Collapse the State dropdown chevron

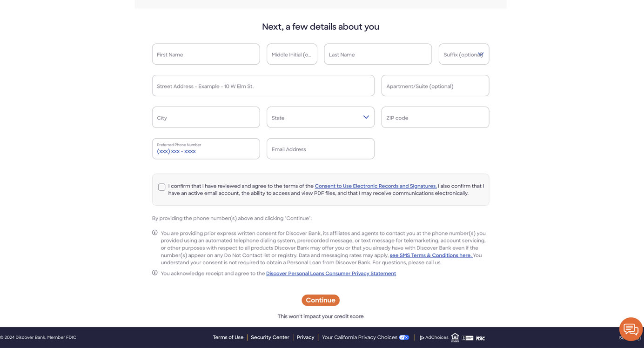pos(366,117)
